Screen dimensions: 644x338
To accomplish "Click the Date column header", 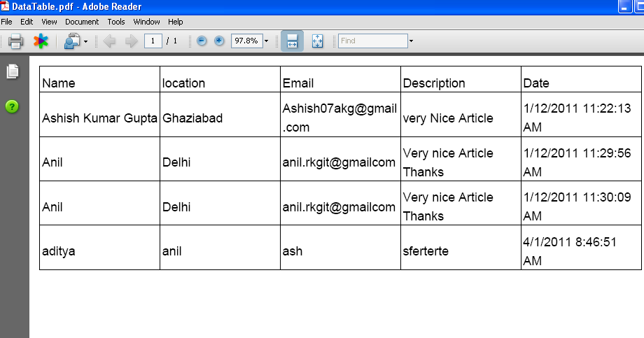I will click(x=581, y=79).
